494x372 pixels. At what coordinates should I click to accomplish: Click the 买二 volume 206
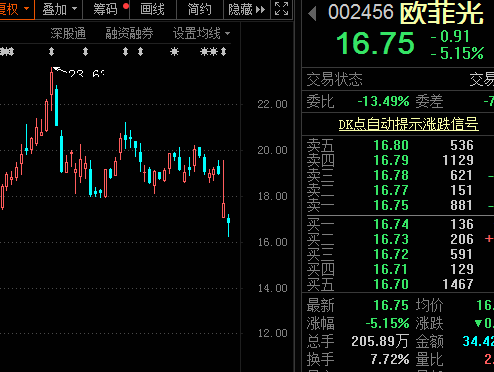coord(462,239)
